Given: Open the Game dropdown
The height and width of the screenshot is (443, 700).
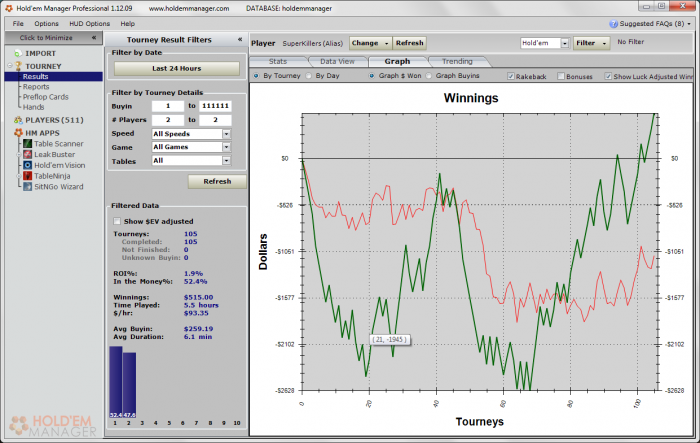Looking at the screenshot, I should (x=226, y=147).
